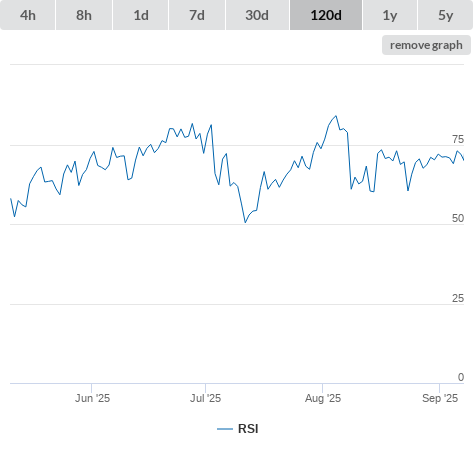474x455 pixels.
Task: Click the Sep '25 axis label
Action: coord(440,398)
